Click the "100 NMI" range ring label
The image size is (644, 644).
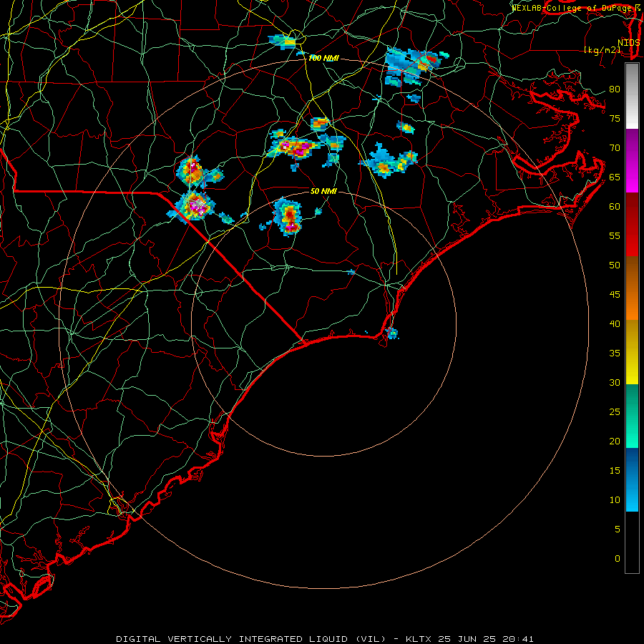[x=323, y=58]
